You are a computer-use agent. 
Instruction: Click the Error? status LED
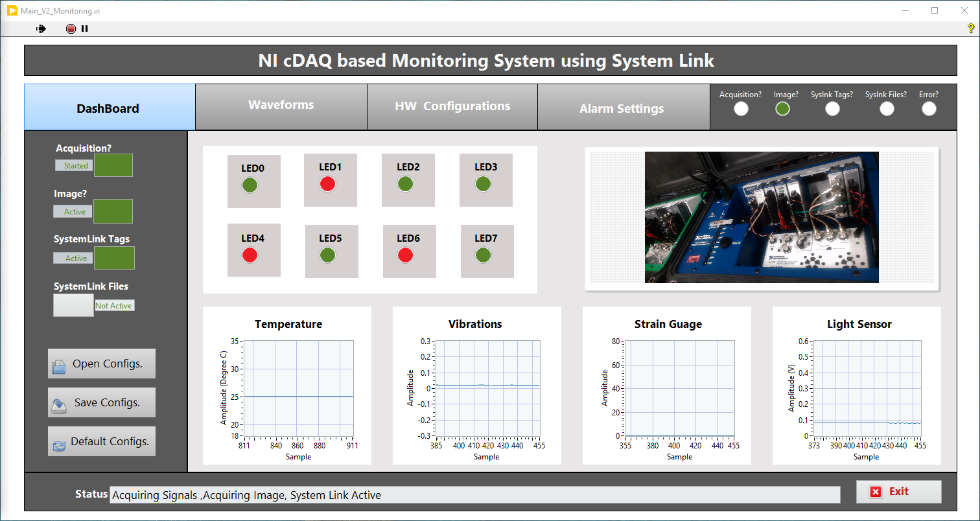click(929, 109)
